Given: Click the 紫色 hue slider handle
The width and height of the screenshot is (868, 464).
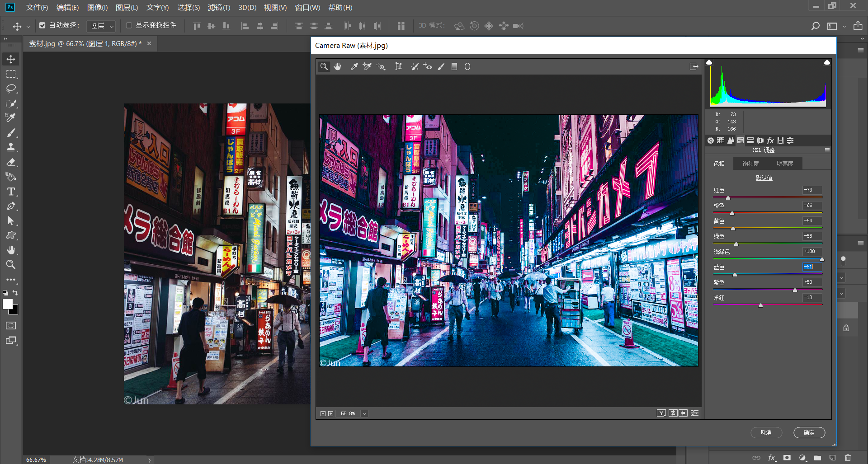Looking at the screenshot, I should click(x=795, y=290).
